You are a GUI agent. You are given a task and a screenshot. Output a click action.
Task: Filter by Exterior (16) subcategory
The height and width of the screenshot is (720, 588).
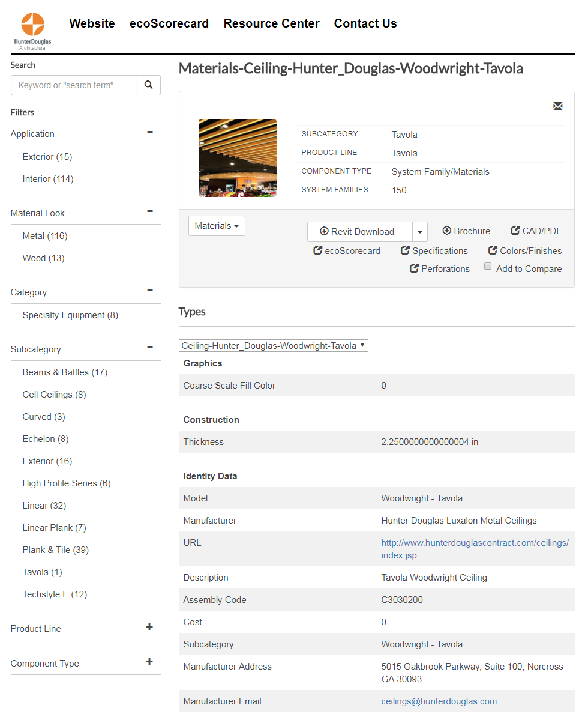47,461
